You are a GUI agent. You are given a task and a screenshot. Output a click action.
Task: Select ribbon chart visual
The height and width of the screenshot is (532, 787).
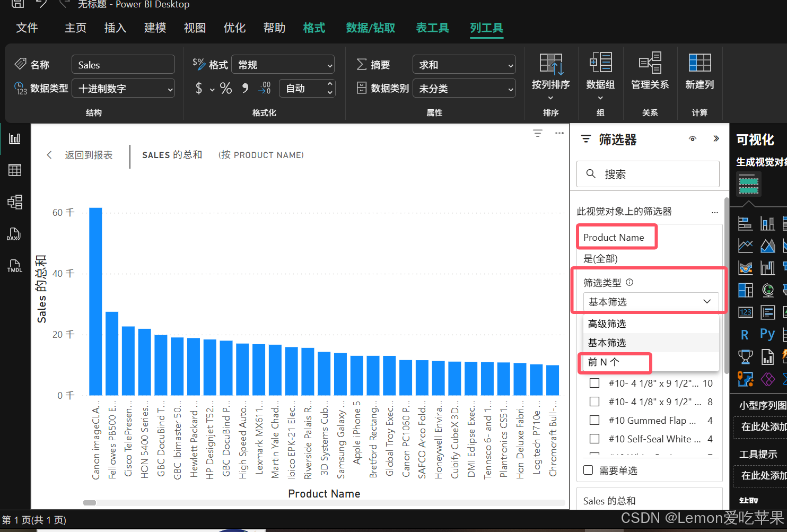(745, 268)
